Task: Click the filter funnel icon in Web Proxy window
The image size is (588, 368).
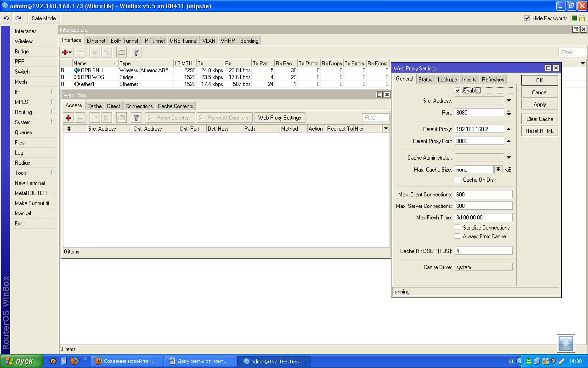Action: [136, 118]
